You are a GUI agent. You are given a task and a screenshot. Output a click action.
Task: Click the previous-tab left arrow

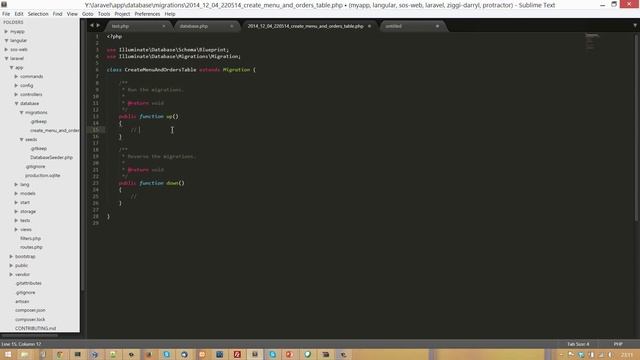click(91, 25)
